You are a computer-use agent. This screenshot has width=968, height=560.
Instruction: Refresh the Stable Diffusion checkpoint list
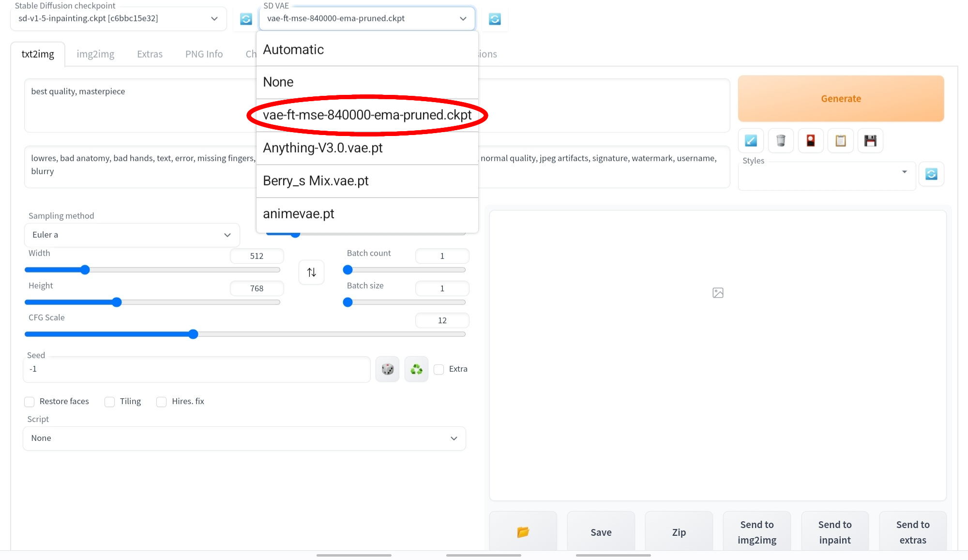(246, 19)
